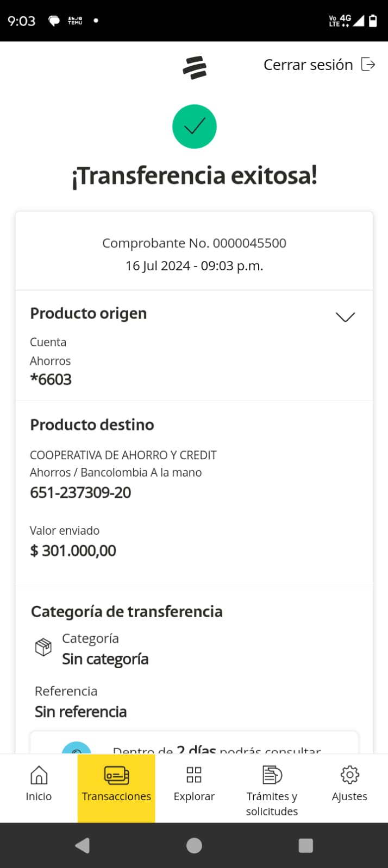The height and width of the screenshot is (868, 388).
Task: Tap the destination account number 651-237309-20
Action: tap(80, 492)
